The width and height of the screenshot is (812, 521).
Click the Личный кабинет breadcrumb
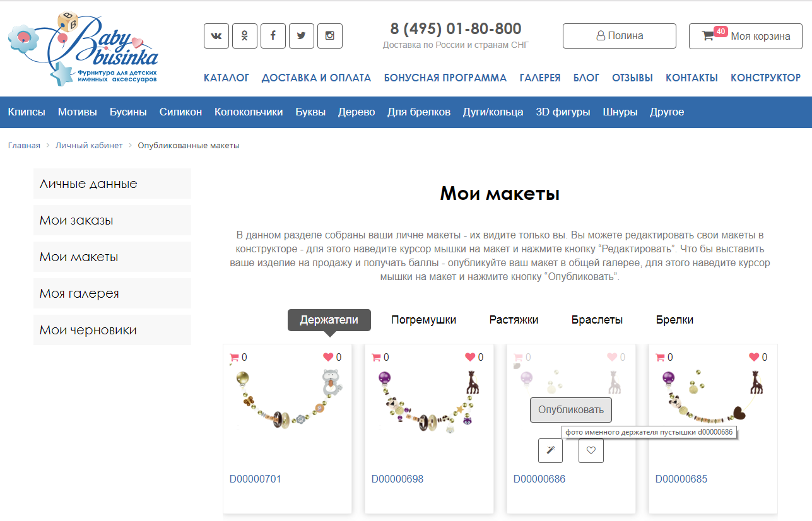click(x=89, y=146)
